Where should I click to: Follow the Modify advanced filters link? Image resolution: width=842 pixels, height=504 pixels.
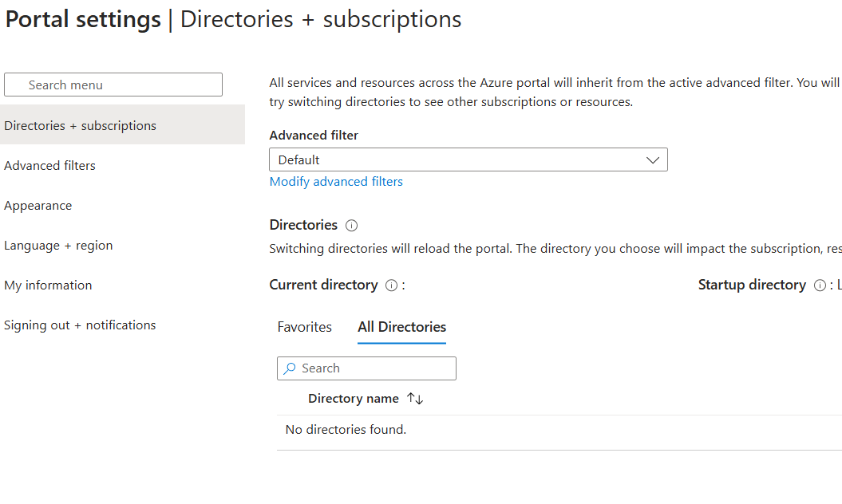pos(336,182)
